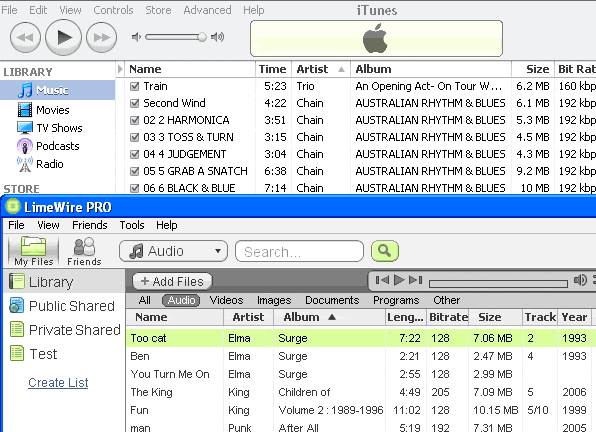Viewport: 596px width, 432px height.
Task: Click the My Files toolbar button
Action: [33, 251]
